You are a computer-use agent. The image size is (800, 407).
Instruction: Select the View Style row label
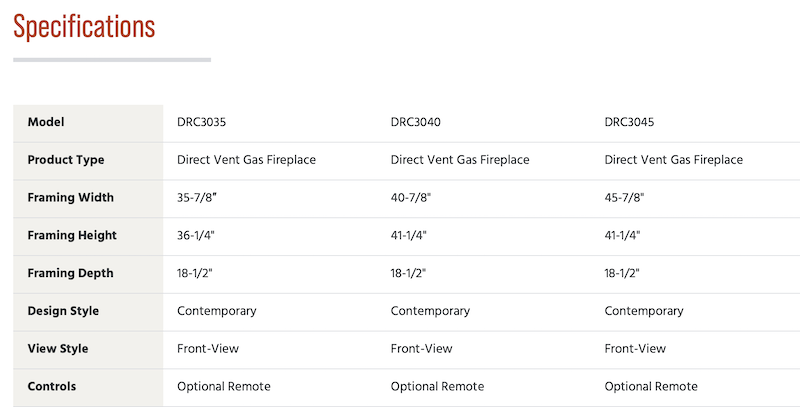pyautogui.click(x=58, y=349)
